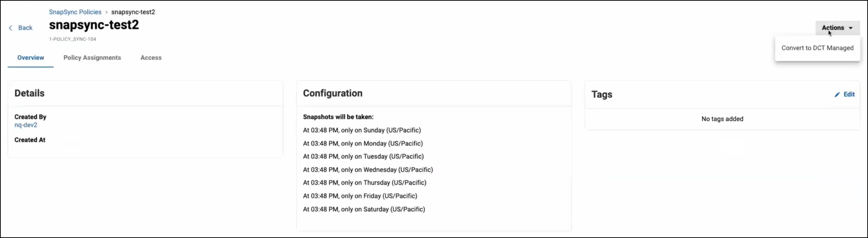Screen dimensions: 868x238
Task: Click the snapsync-test2 page title
Action: pyautogui.click(x=94, y=25)
